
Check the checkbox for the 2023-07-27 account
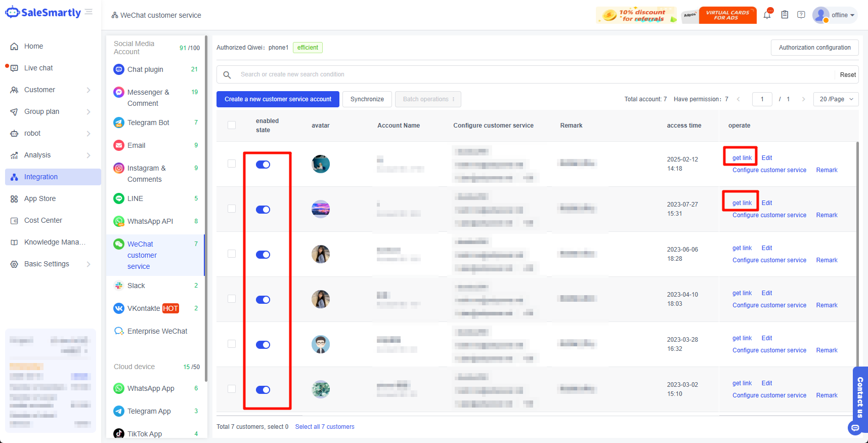click(232, 209)
